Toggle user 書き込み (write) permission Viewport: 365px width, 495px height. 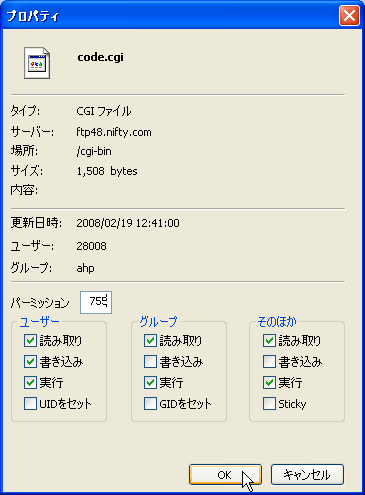(x=30, y=362)
